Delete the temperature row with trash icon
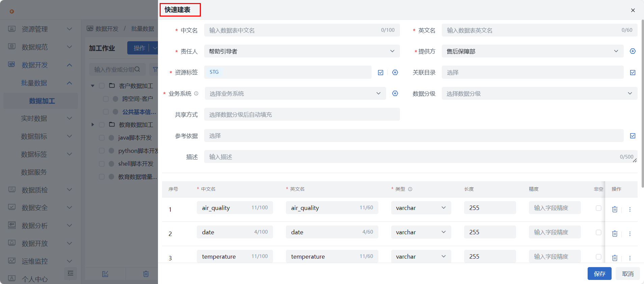The image size is (644, 284). [615, 258]
